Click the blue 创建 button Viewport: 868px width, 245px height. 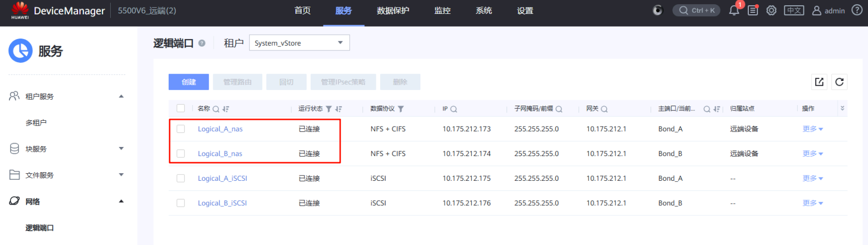coord(189,82)
